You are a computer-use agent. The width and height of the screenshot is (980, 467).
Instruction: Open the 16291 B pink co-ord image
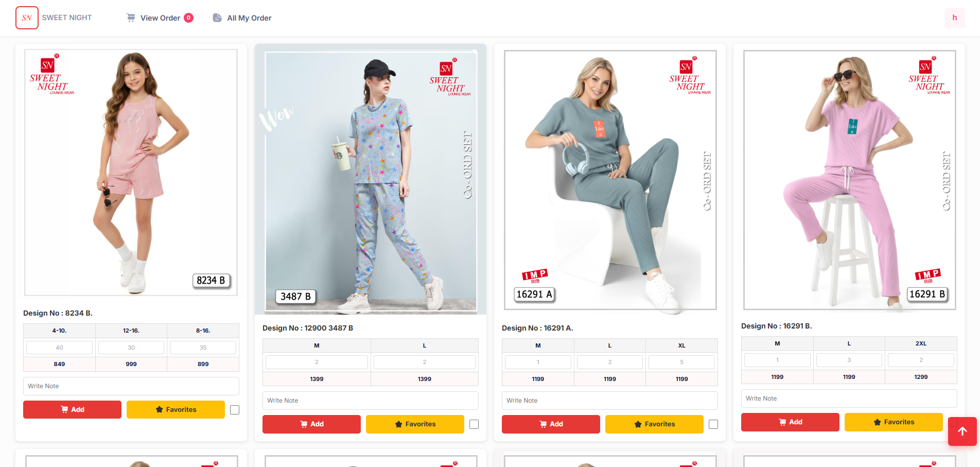[849, 180]
